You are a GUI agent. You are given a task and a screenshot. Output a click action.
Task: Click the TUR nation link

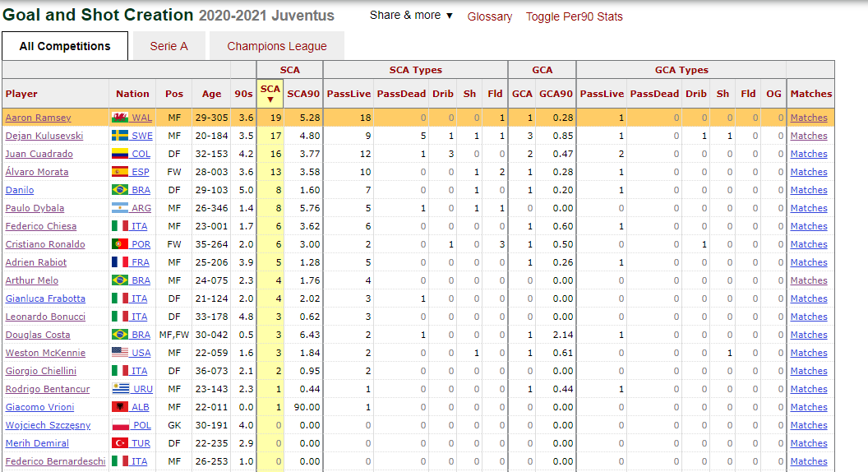[x=141, y=443]
